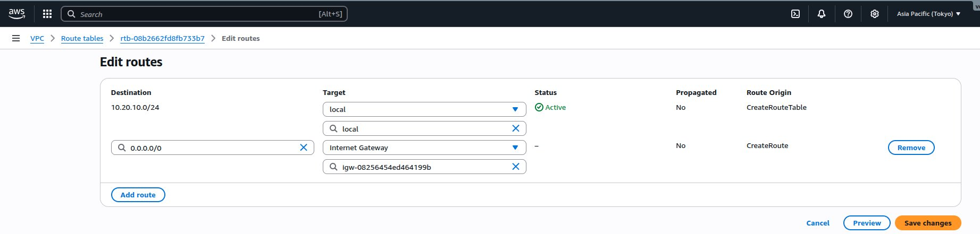The width and height of the screenshot is (980, 234).
Task: Open the settings gear icon
Action: coord(875,14)
